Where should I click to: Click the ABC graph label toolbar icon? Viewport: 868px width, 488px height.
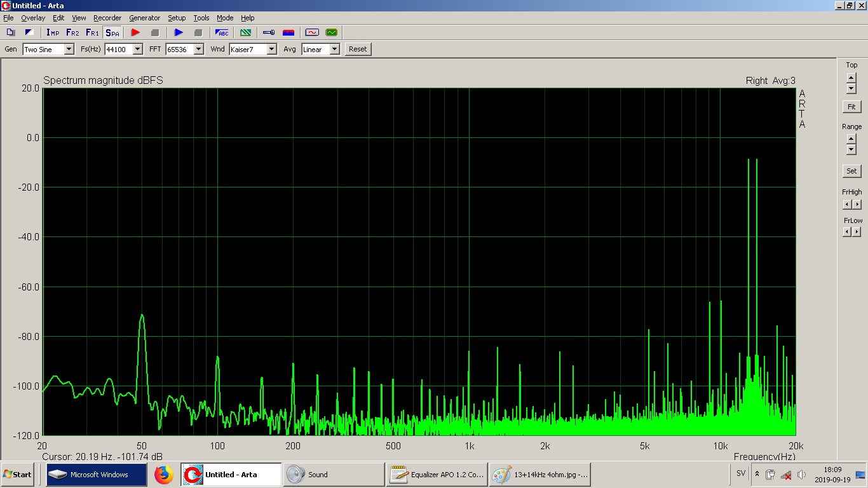pos(222,32)
